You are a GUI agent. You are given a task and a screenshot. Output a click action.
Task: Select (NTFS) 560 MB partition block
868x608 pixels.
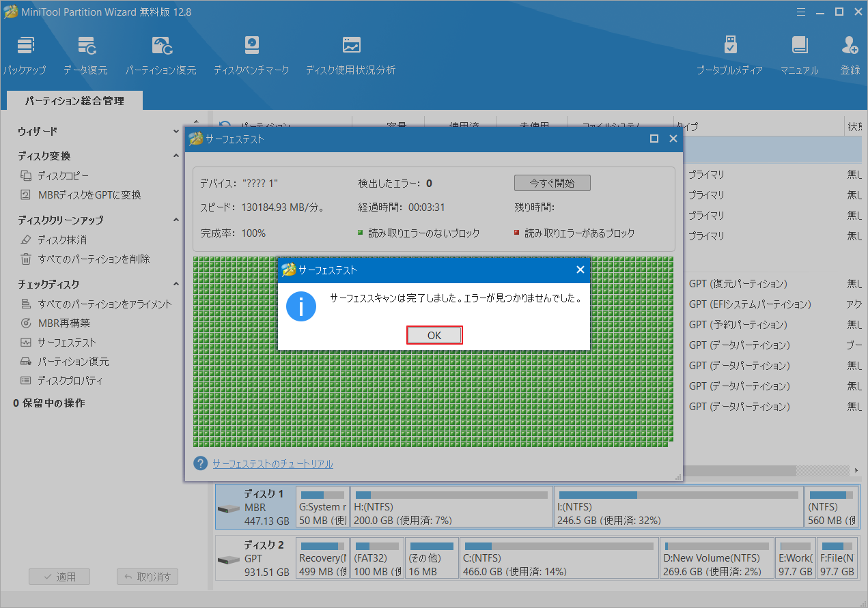831,507
